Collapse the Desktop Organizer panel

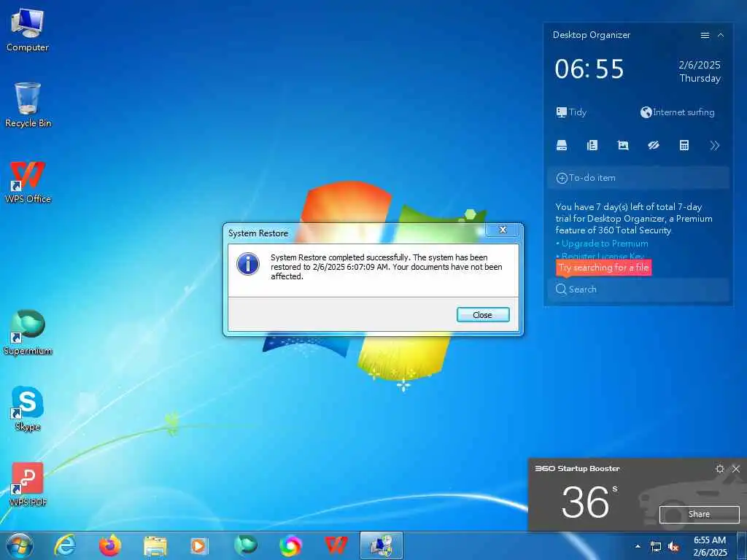(721, 35)
